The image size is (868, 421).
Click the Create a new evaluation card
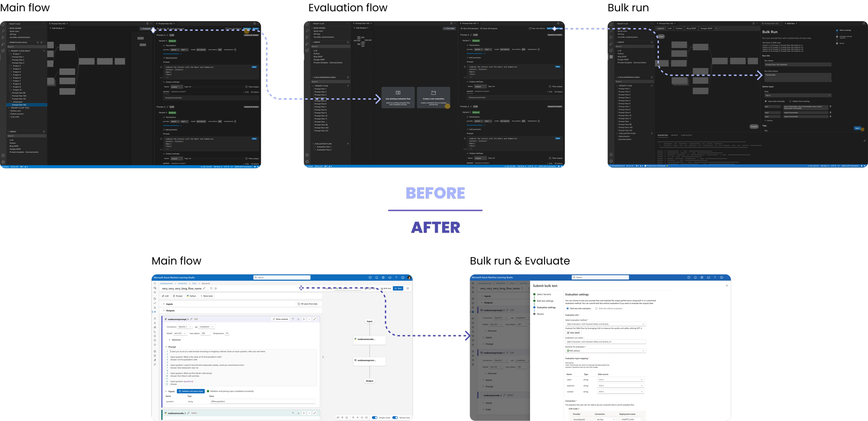(x=433, y=98)
